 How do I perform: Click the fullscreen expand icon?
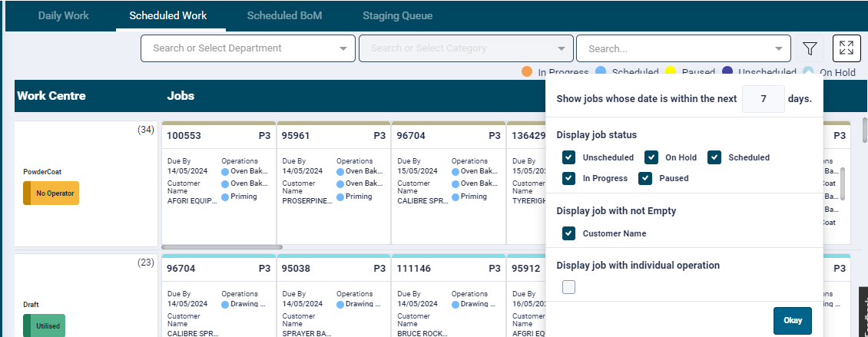(x=846, y=48)
